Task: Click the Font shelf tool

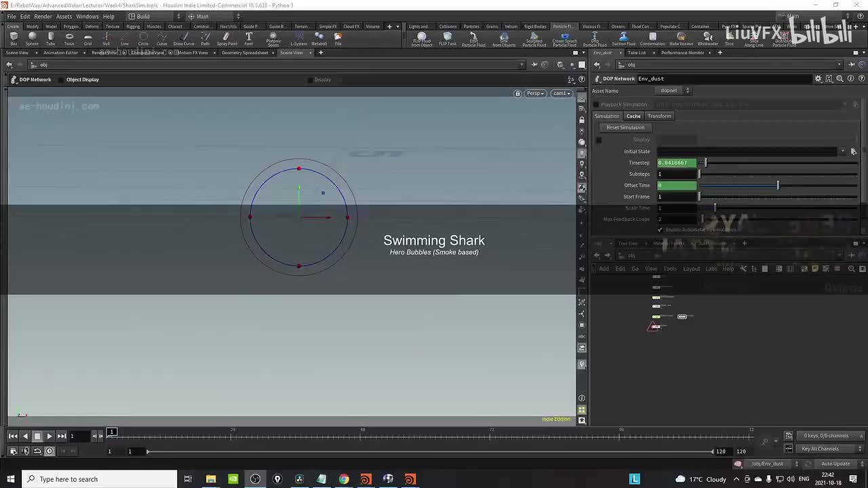Action: [249, 39]
